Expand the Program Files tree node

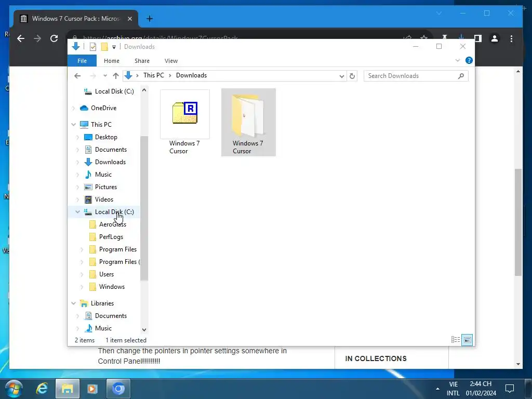[x=82, y=249]
